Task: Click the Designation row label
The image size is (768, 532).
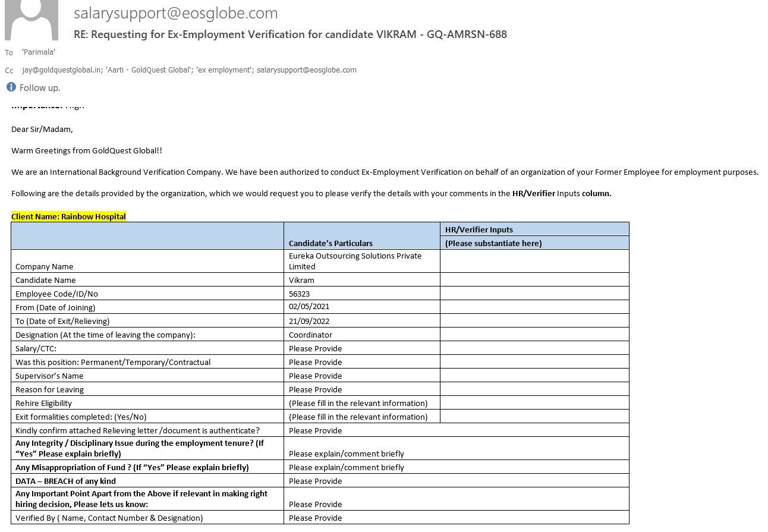Action: (105, 335)
